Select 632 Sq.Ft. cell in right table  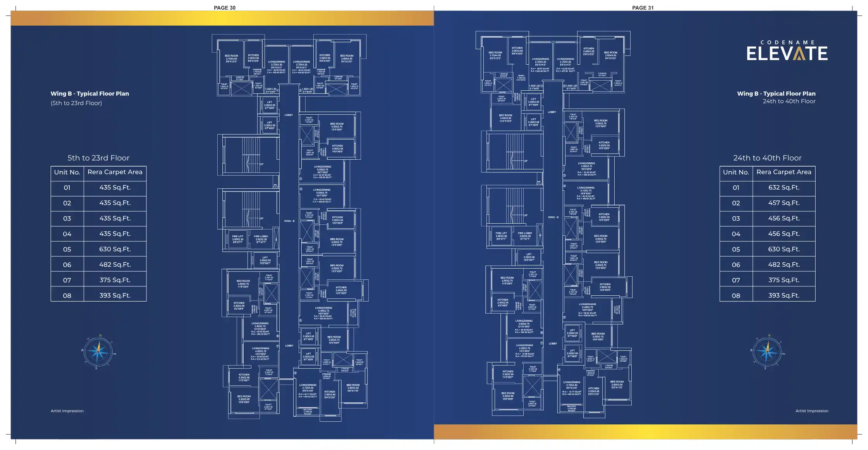pyautogui.click(x=784, y=188)
